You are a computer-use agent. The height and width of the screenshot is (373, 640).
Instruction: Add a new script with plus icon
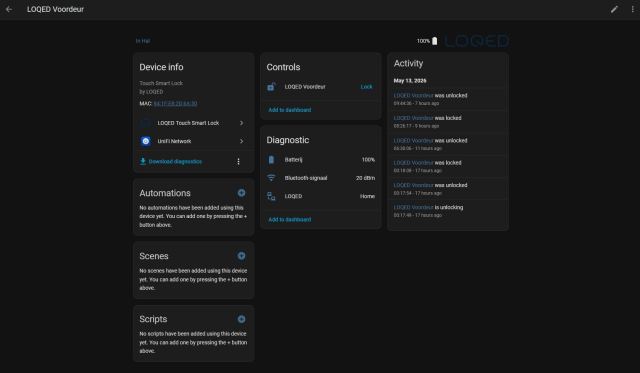tap(242, 319)
